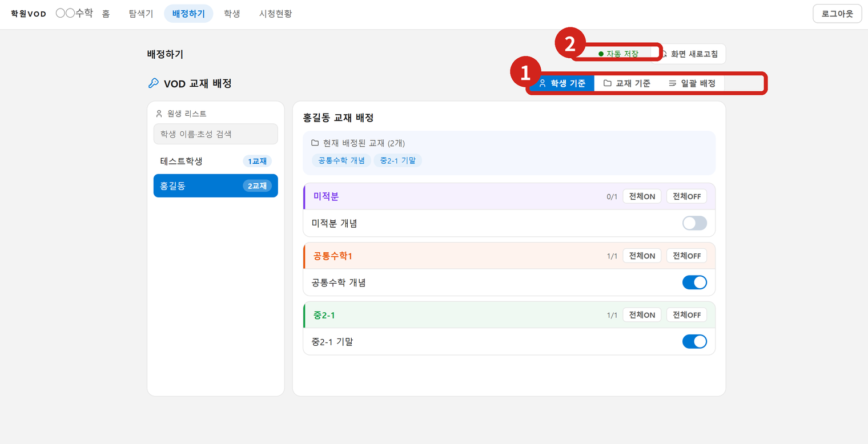Open the 홈 menu
The width and height of the screenshot is (868, 444).
point(106,14)
